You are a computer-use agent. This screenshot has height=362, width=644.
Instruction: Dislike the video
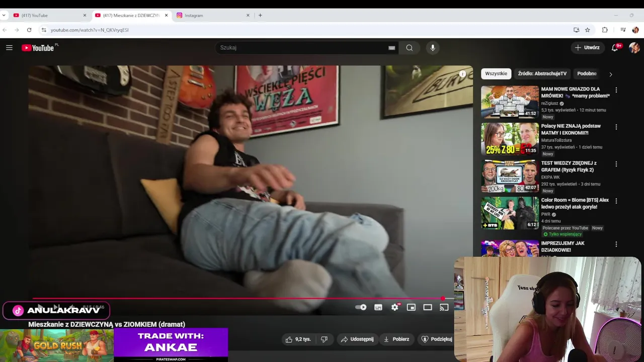point(325,339)
